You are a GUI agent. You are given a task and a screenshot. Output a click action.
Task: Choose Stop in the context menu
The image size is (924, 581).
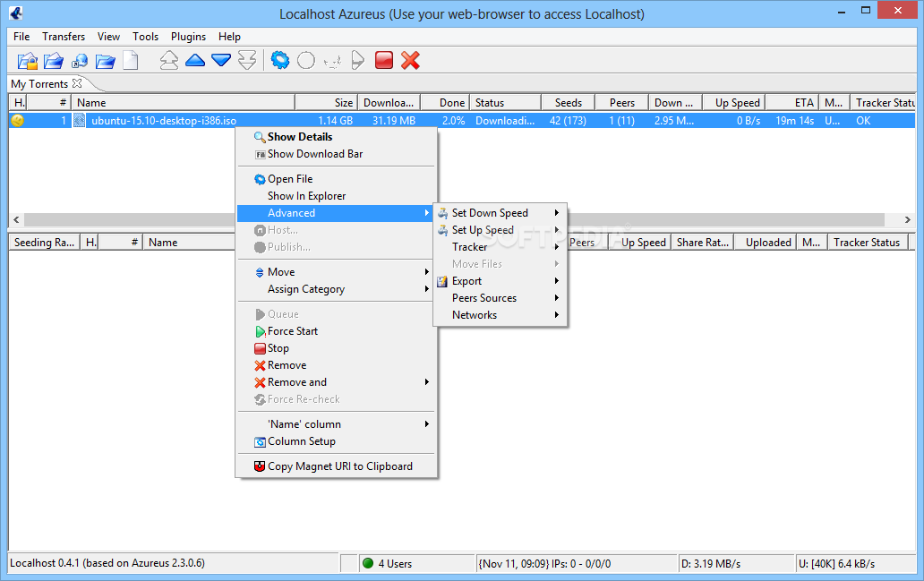click(x=337, y=348)
